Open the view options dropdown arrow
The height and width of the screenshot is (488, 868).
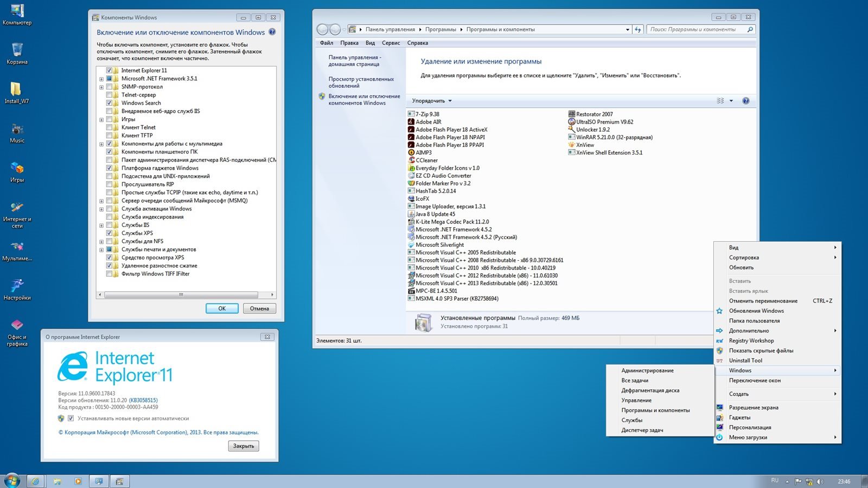731,101
